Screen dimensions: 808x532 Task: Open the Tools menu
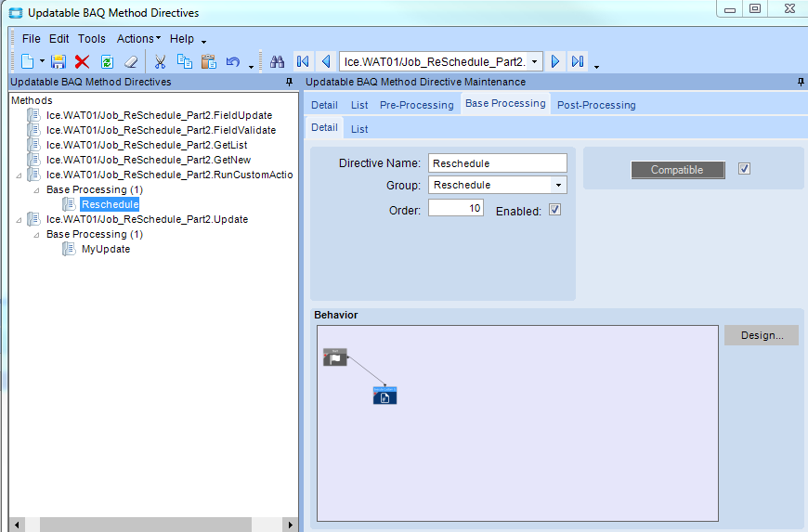pos(92,39)
